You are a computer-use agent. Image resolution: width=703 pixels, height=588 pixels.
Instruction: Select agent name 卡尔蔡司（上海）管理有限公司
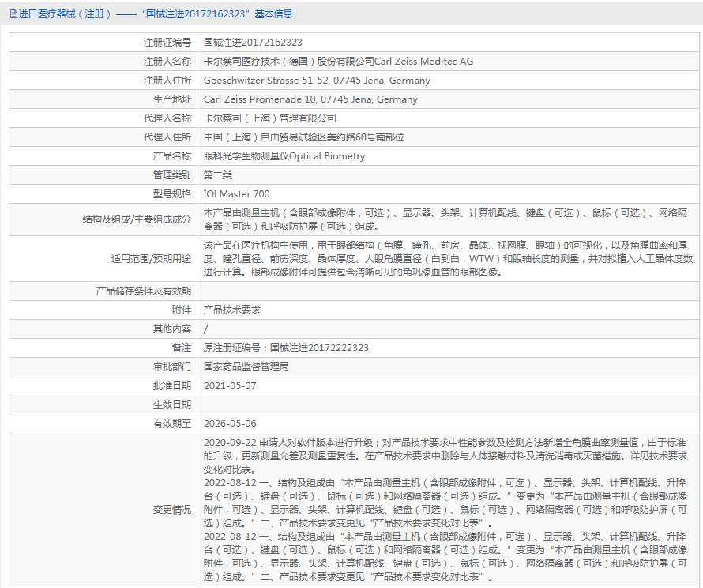270,118
